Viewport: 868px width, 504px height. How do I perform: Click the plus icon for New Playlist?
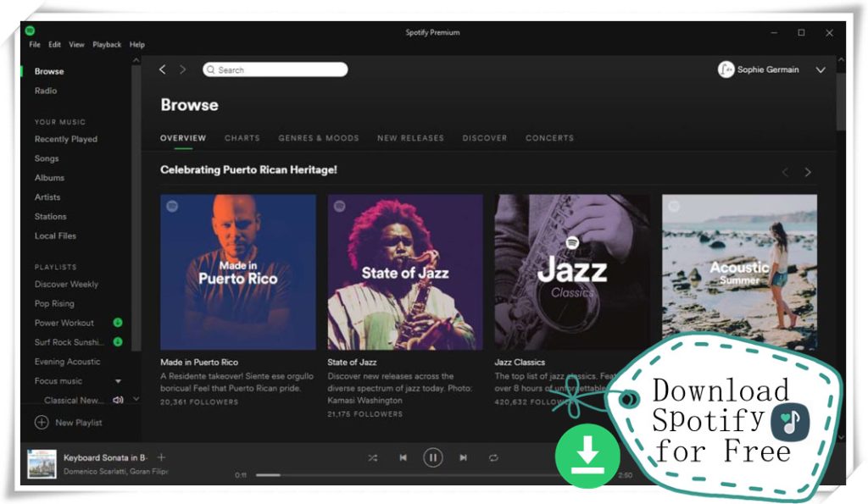point(42,422)
